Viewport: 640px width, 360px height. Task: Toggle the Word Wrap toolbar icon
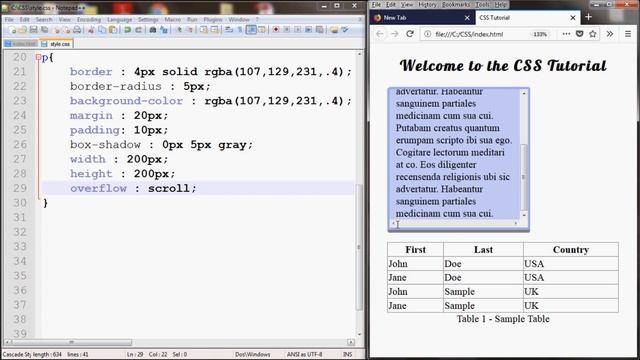pos(229,30)
